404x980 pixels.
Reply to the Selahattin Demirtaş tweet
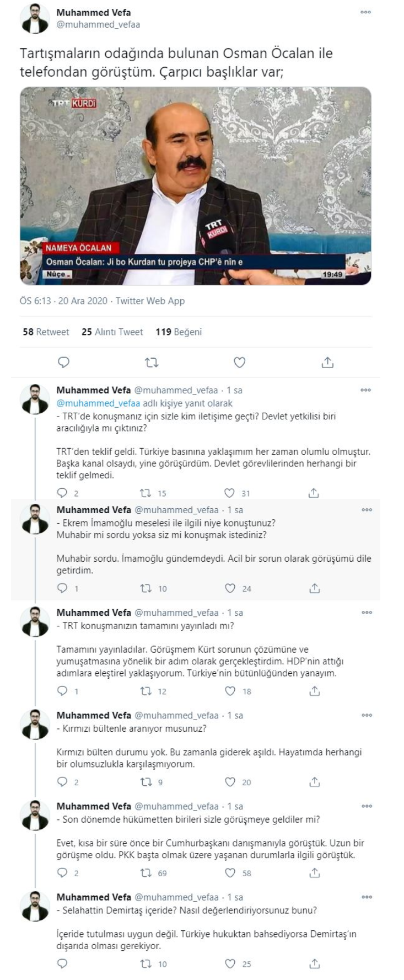point(62,963)
